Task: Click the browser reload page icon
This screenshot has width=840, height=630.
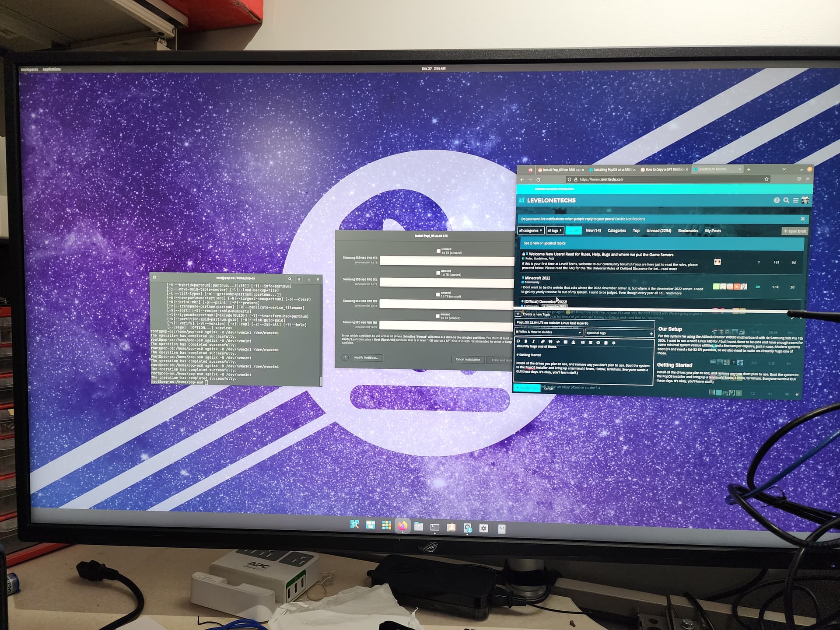Action: tap(538, 179)
